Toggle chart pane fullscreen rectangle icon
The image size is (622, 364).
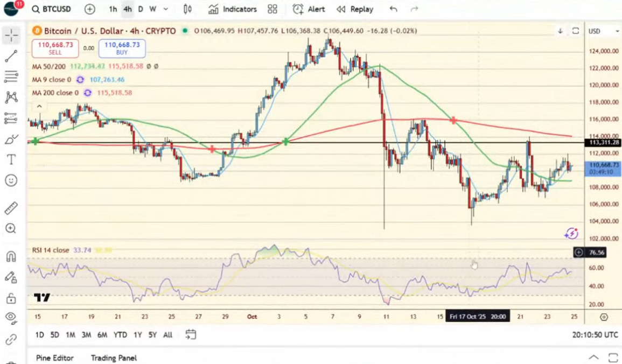576,31
